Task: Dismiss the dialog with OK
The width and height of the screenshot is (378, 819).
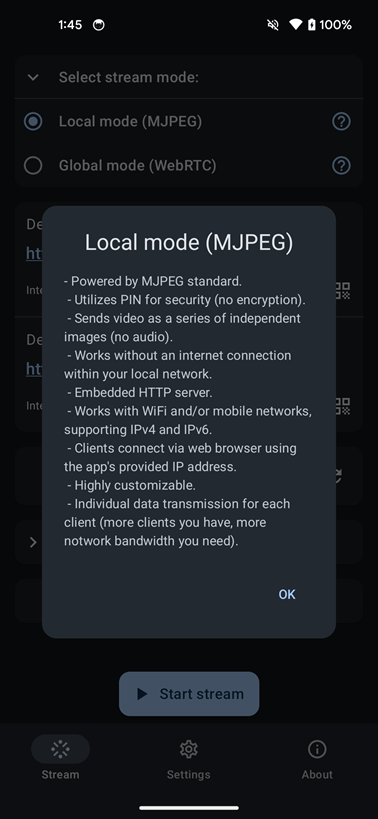Action: click(x=287, y=594)
